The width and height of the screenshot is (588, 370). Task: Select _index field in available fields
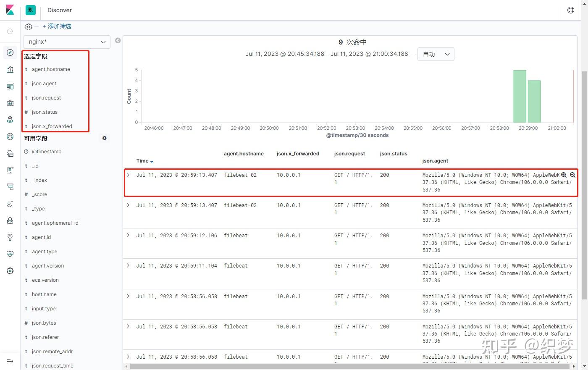39,180
